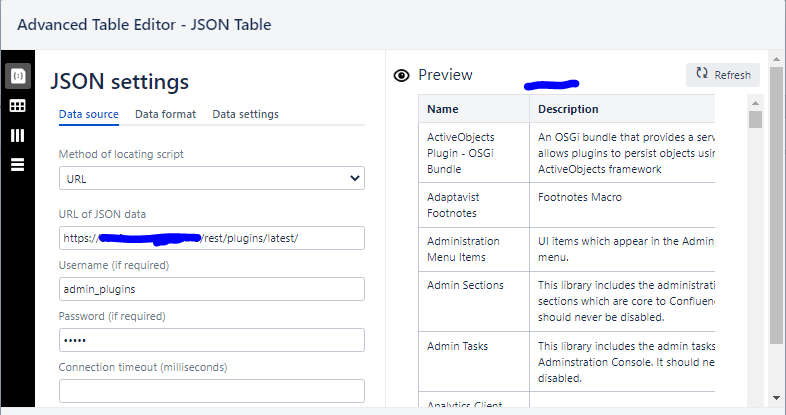Click the Name column header

[474, 109]
